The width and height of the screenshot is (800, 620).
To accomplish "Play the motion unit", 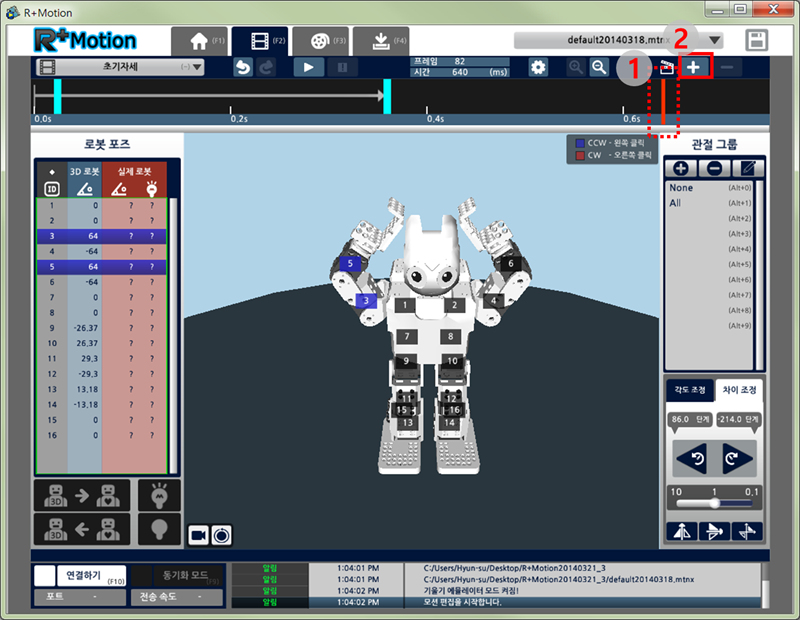I will [x=309, y=67].
